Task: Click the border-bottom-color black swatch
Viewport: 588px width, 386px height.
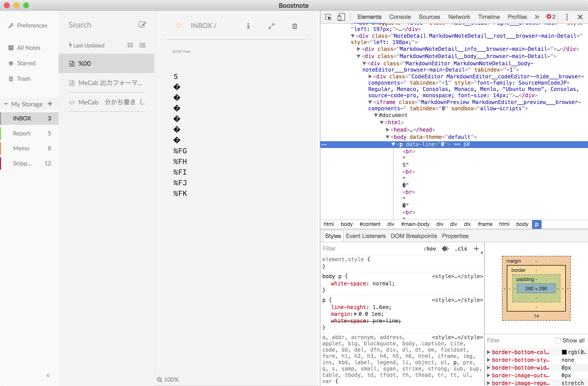Action: pos(564,352)
